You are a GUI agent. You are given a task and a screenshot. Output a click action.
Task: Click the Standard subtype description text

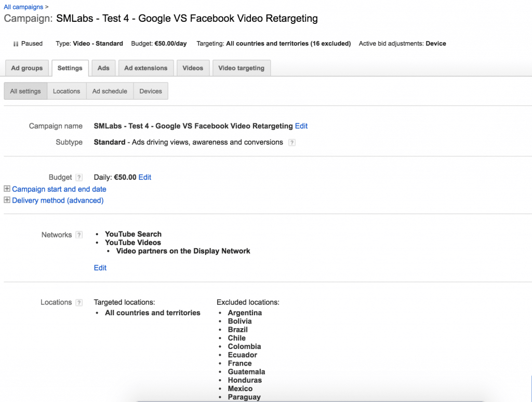tap(188, 142)
